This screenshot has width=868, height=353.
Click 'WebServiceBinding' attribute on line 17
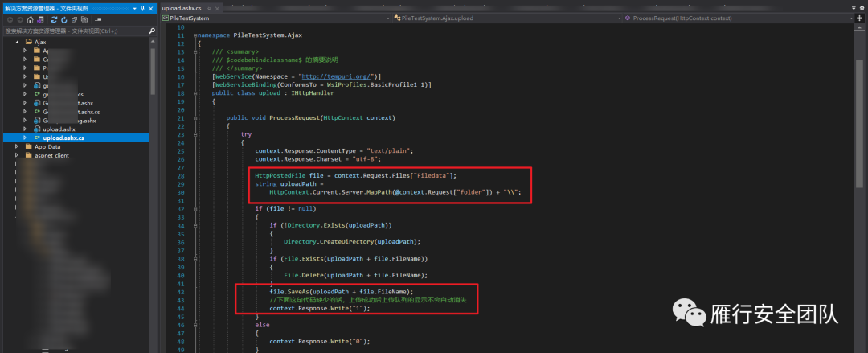click(x=247, y=84)
